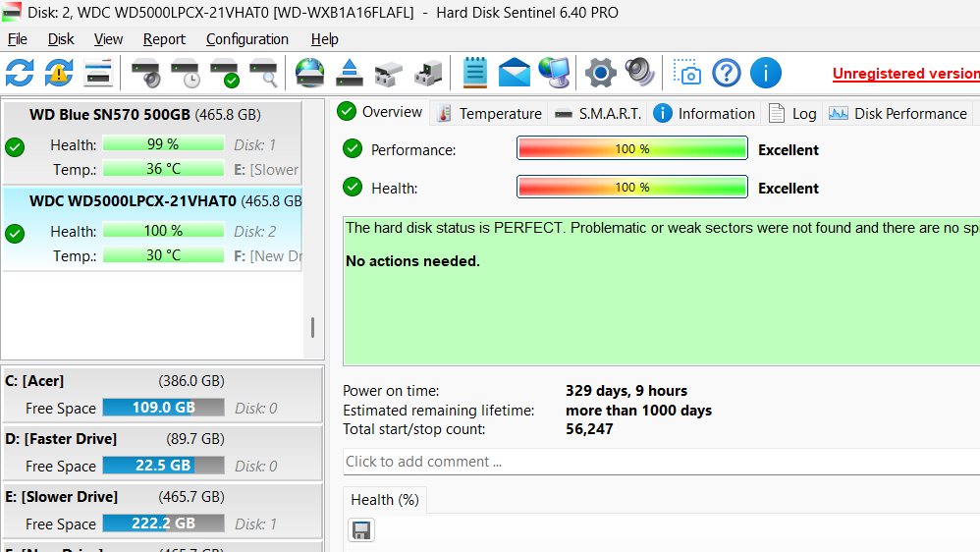The height and width of the screenshot is (552, 980).
Task: Click the blue information 'i' toolbar icon
Action: [766, 73]
